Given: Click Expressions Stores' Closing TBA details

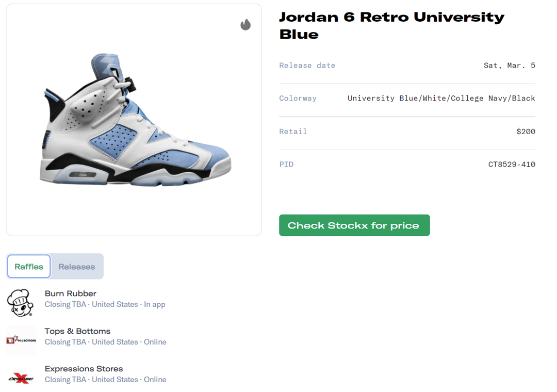Looking at the screenshot, I should tap(105, 380).
